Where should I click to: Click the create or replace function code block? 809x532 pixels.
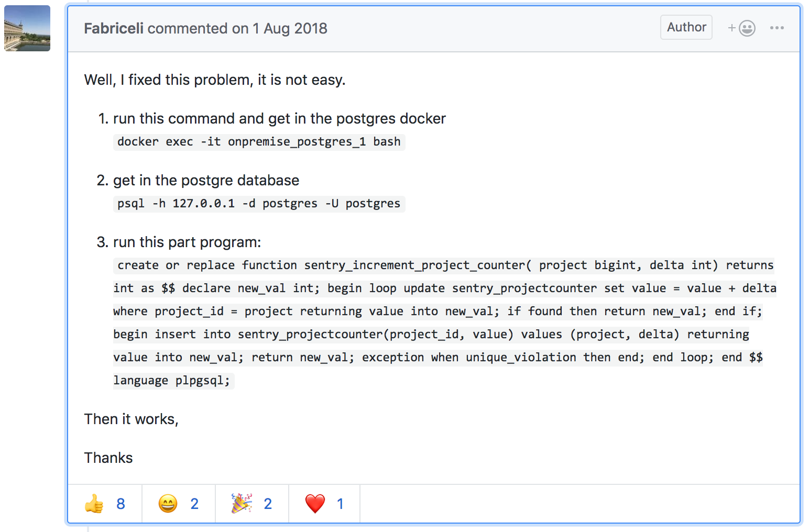(x=444, y=323)
